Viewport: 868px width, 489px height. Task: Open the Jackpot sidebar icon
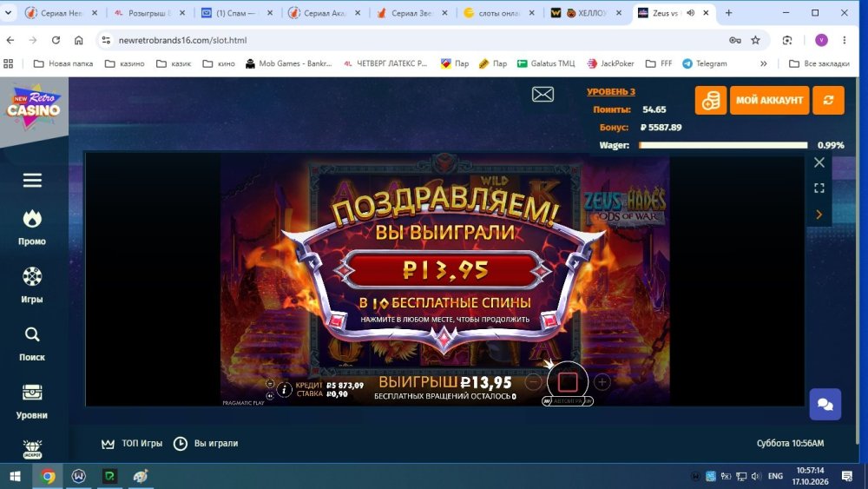[x=32, y=449]
